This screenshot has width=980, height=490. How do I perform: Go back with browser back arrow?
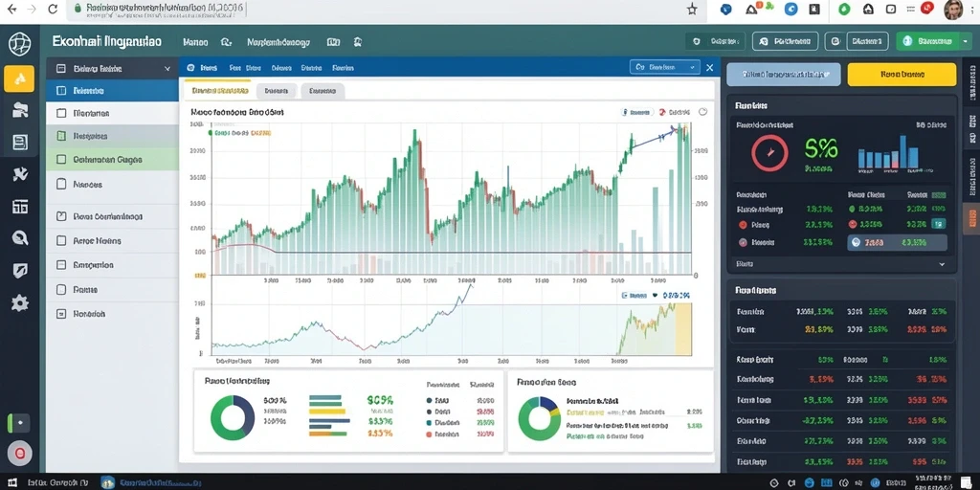pyautogui.click(x=11, y=9)
